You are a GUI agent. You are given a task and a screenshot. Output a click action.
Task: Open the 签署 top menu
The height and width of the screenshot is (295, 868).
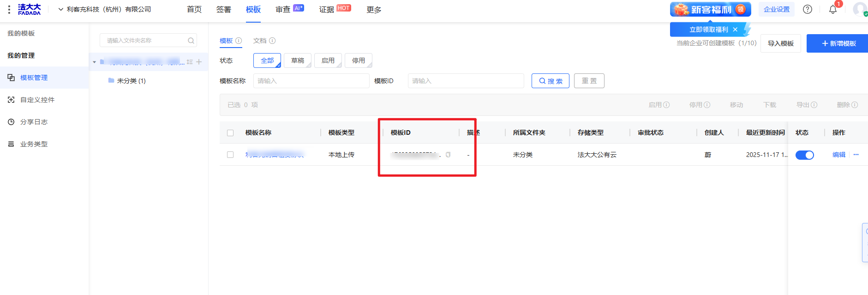tap(223, 9)
